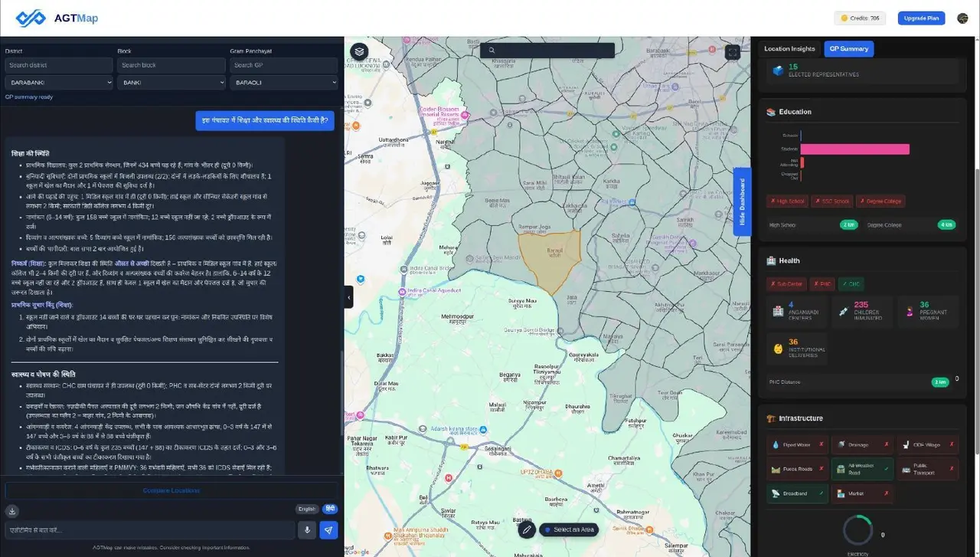This screenshot has height=557, width=980.
Task: Click the Education books icon
Action: coord(771,112)
